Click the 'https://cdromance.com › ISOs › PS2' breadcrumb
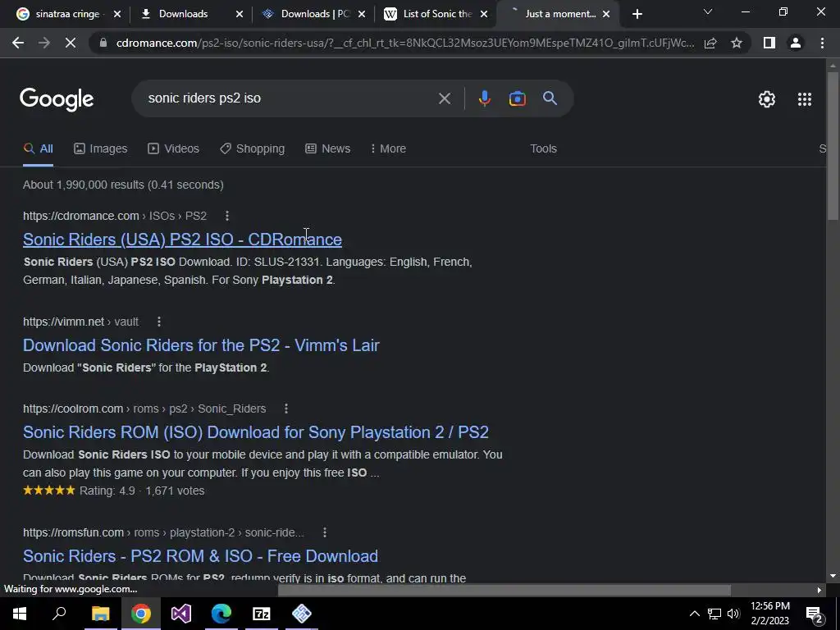Viewport: 840px width, 630px height. click(115, 216)
